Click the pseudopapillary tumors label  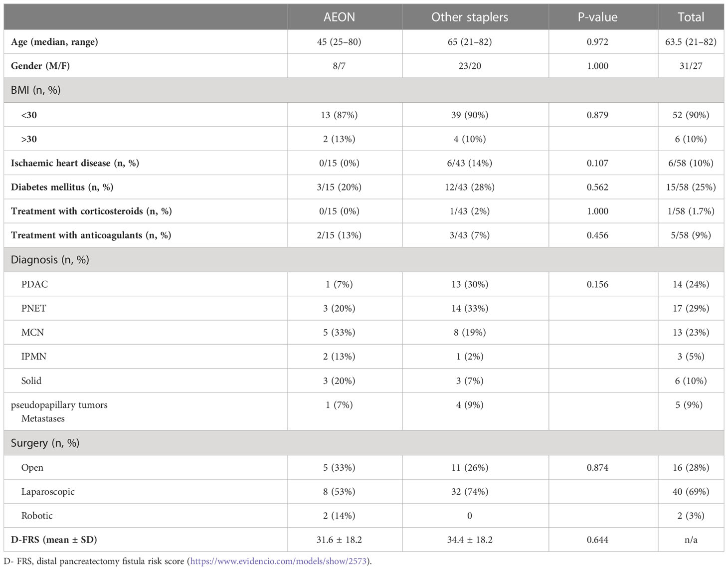(59, 405)
